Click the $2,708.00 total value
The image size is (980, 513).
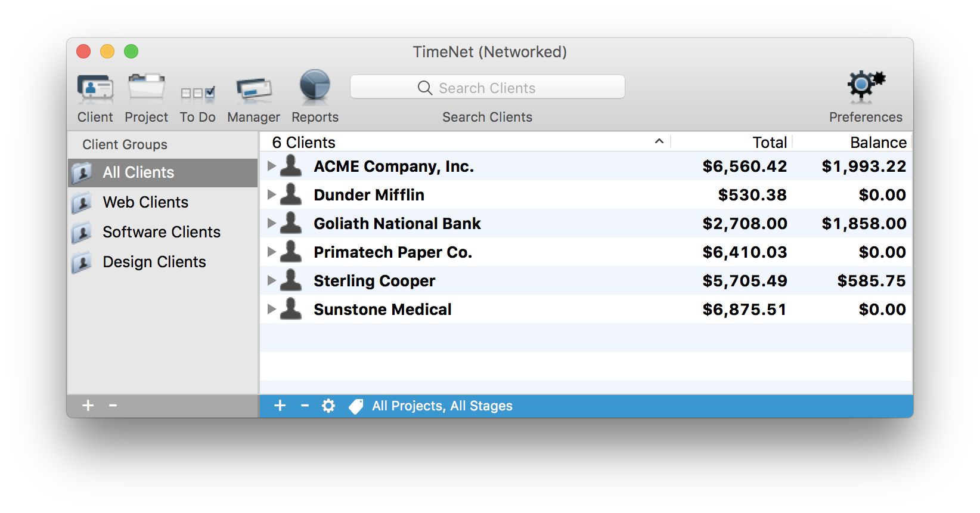[x=745, y=224]
